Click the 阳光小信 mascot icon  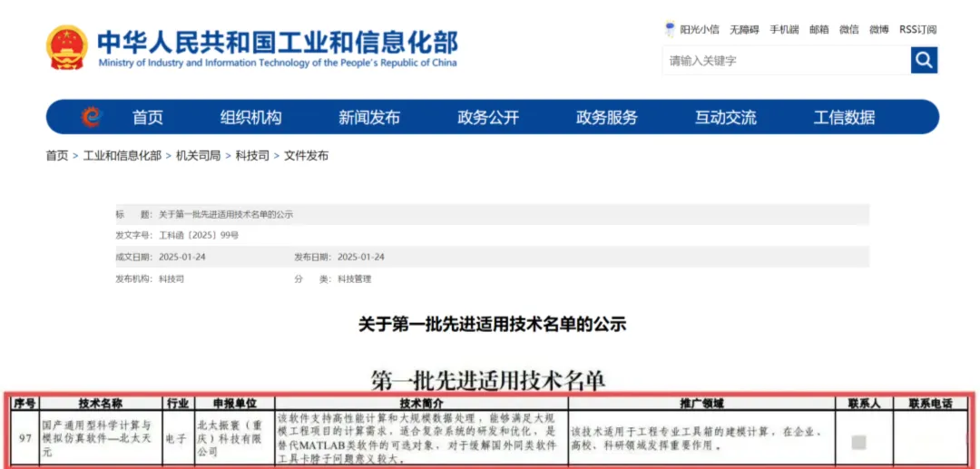click(x=670, y=29)
